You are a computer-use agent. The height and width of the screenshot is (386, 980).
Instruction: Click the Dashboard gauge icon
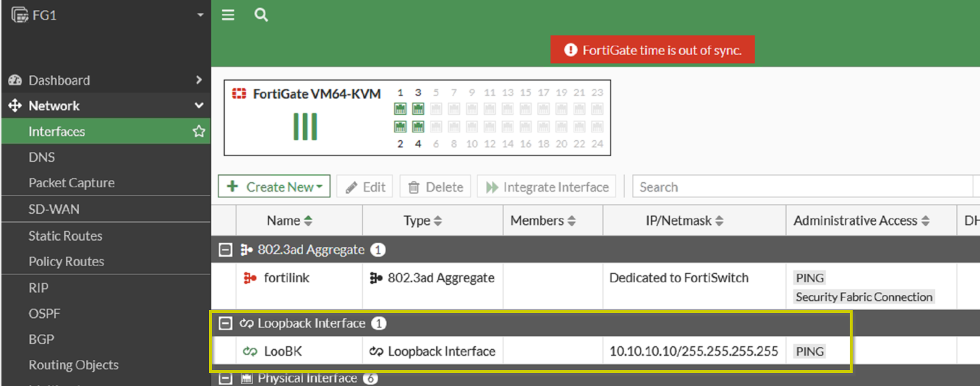[14, 80]
